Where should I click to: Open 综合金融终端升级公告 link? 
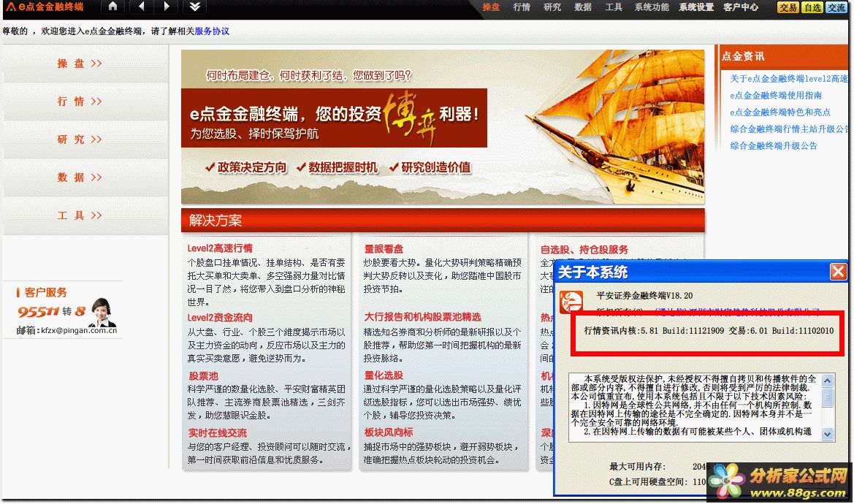click(x=774, y=146)
